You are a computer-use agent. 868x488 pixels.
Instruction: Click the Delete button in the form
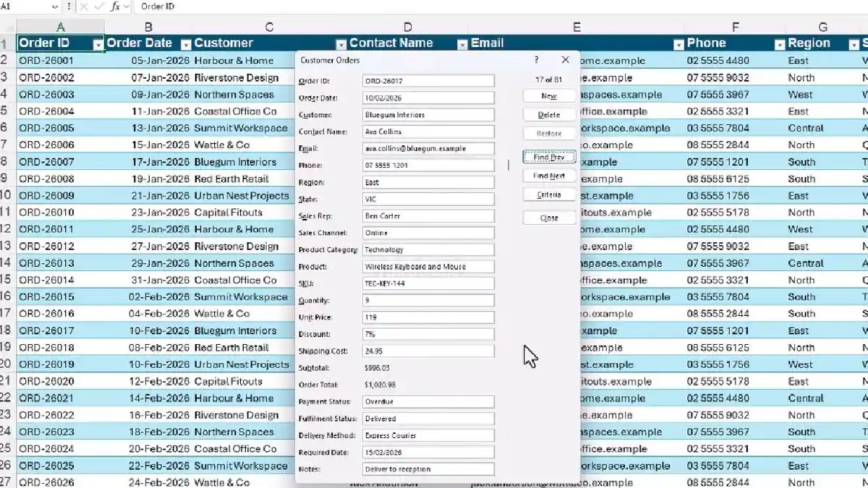point(549,115)
